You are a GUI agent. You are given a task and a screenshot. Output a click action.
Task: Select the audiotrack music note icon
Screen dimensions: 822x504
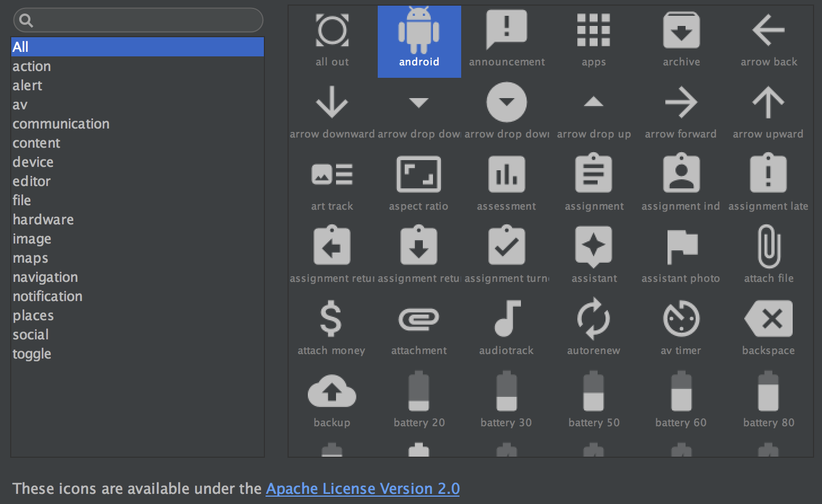(506, 319)
